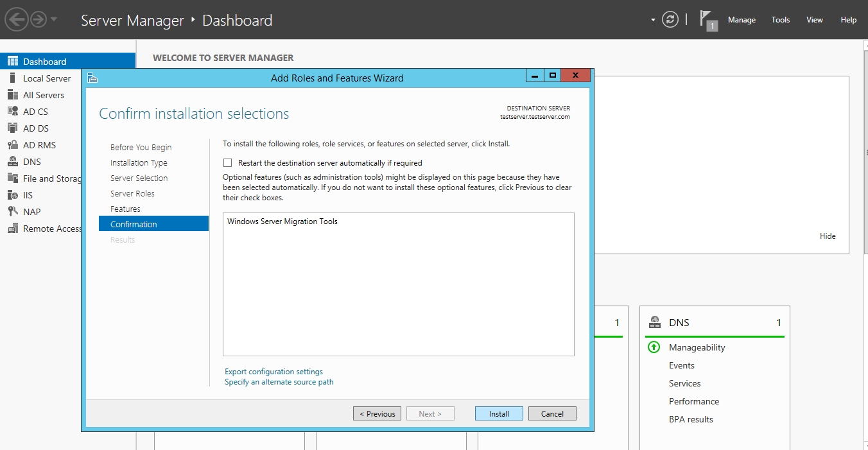This screenshot has height=450, width=868.
Task: Open Services in the DNS tile
Action: coord(684,383)
